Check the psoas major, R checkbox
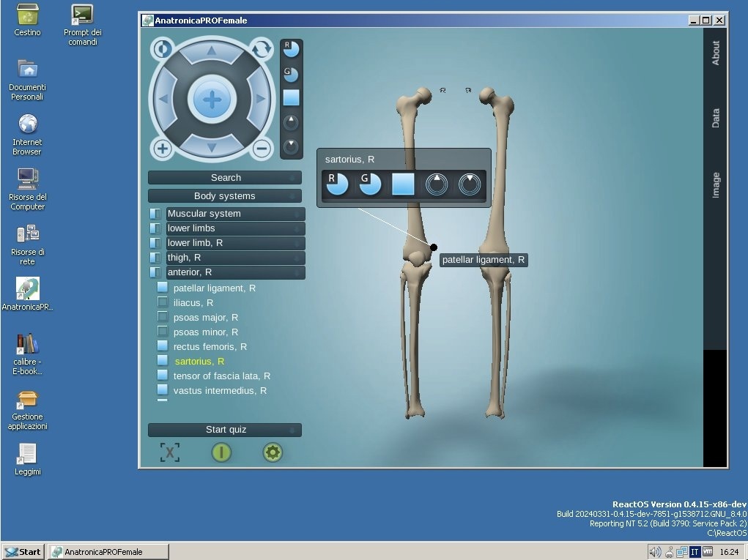 [x=163, y=317]
